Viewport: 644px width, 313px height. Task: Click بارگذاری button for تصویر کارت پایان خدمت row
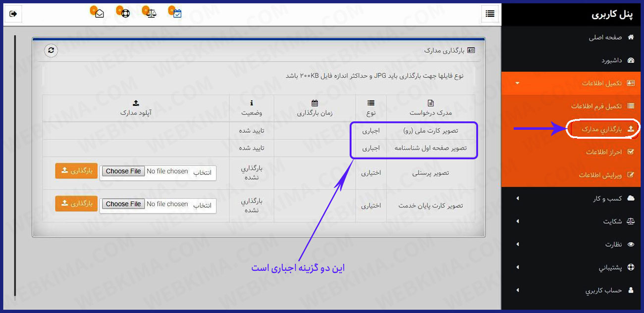tap(76, 204)
